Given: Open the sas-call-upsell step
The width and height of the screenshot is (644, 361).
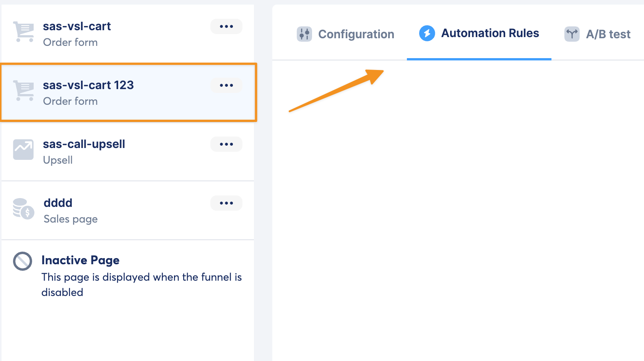Looking at the screenshot, I should point(84,144).
